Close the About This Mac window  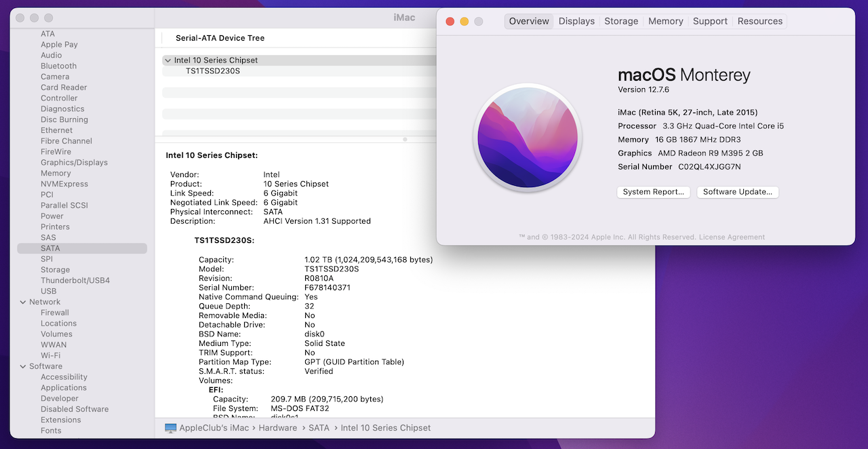click(450, 22)
